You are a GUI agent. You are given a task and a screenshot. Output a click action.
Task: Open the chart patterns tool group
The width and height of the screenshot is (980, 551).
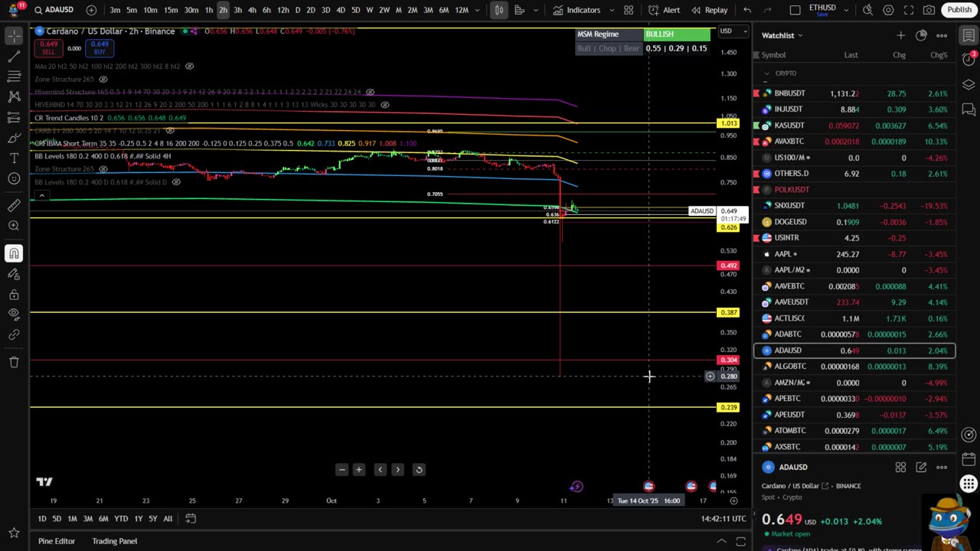point(14,96)
